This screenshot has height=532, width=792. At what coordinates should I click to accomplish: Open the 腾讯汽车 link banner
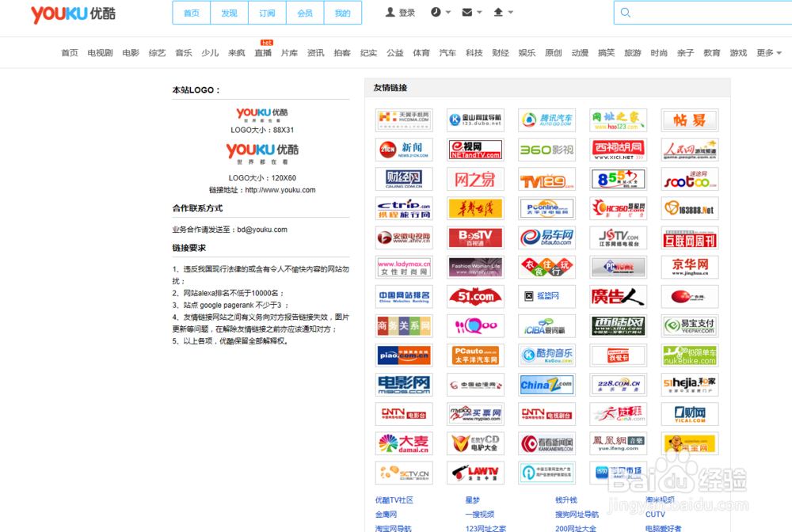tap(547, 120)
